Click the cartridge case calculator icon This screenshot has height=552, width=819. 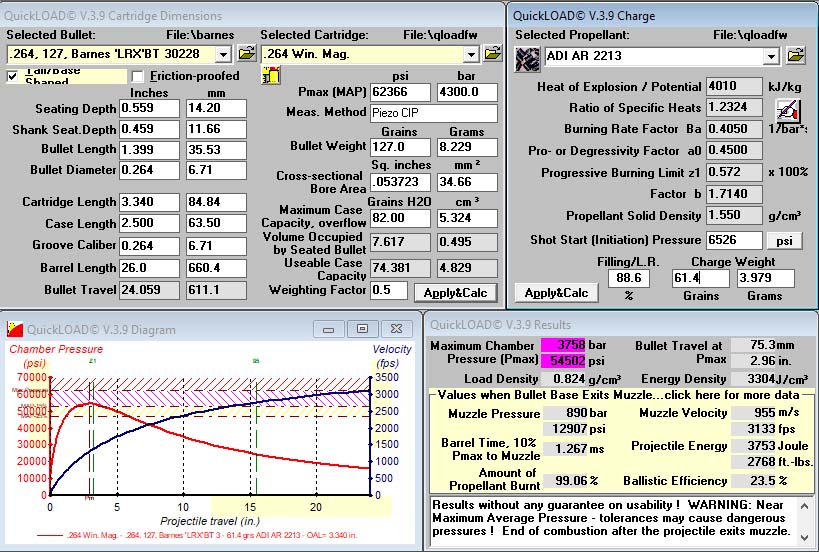271,75
